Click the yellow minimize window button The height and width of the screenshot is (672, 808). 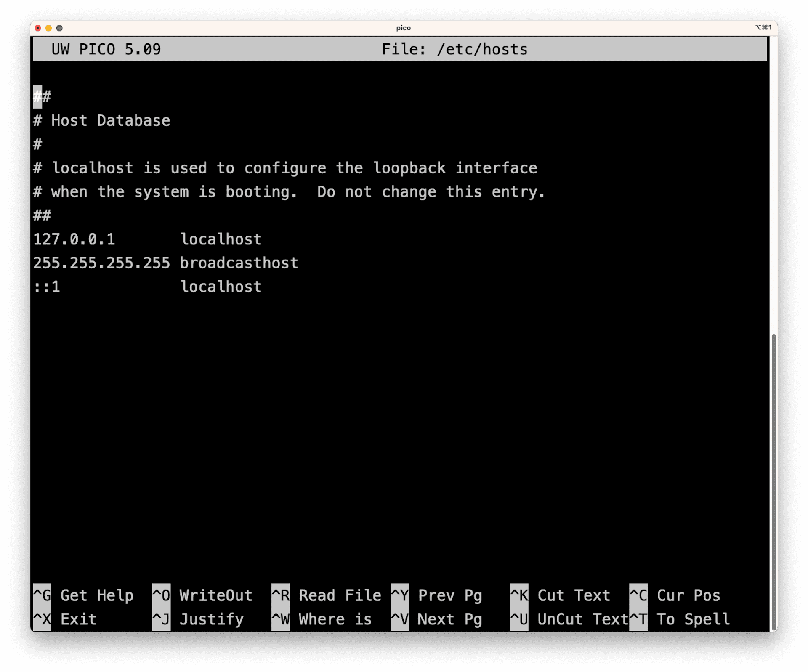(48, 28)
